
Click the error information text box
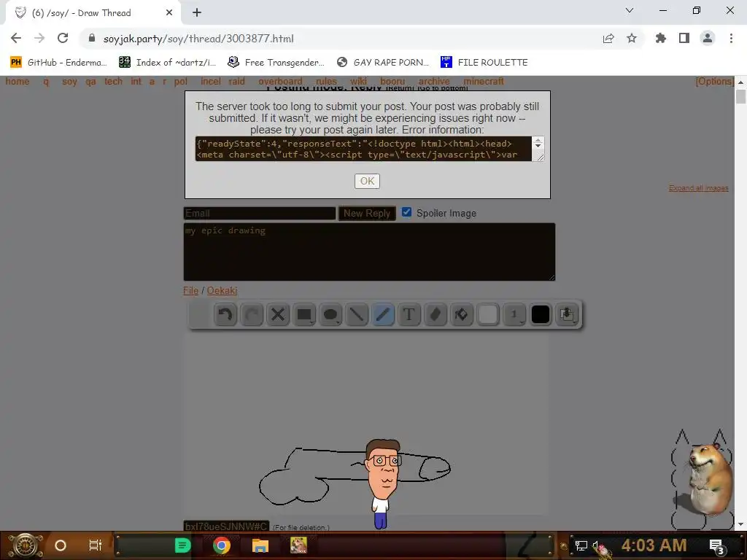pyautogui.click(x=365, y=149)
